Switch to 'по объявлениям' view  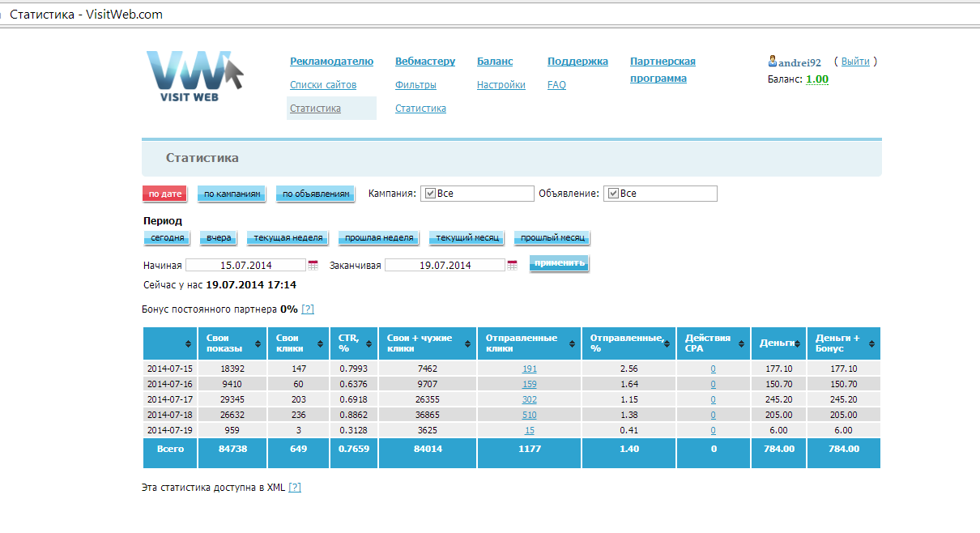pos(316,194)
